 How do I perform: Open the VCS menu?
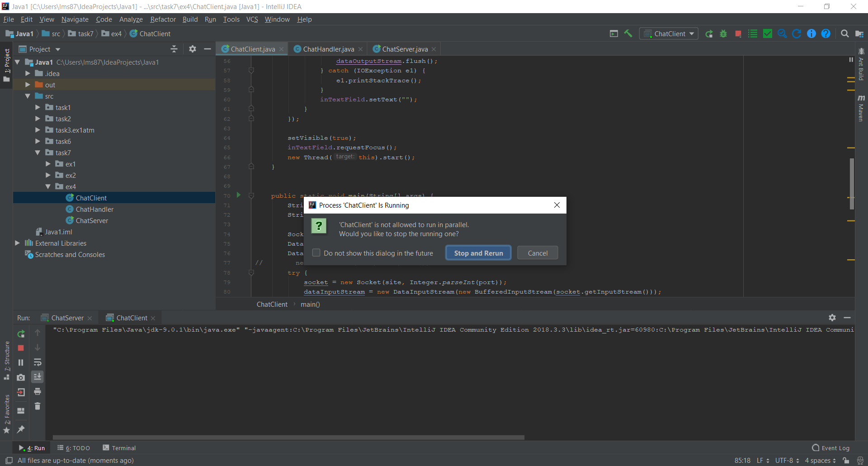coord(252,19)
